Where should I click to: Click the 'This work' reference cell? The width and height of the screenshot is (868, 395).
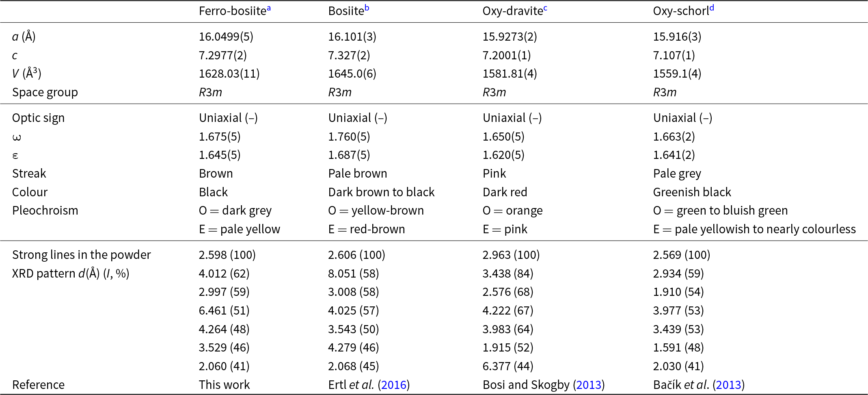pos(224,385)
